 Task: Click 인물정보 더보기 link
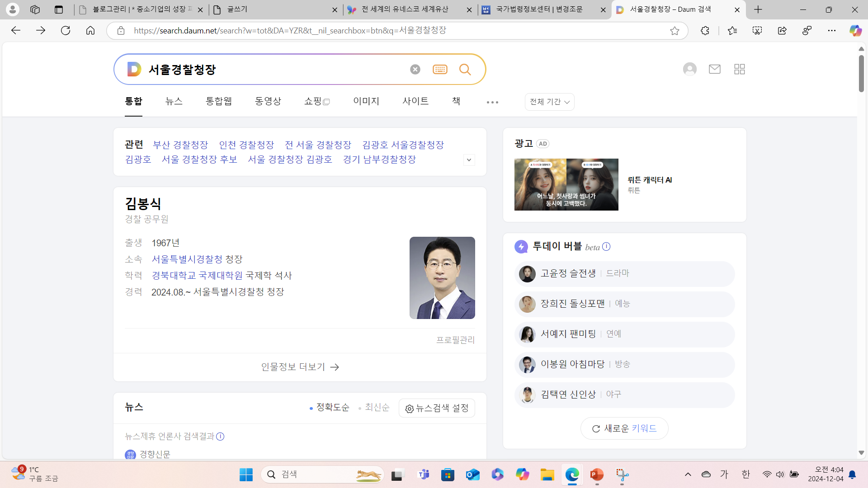click(x=300, y=367)
